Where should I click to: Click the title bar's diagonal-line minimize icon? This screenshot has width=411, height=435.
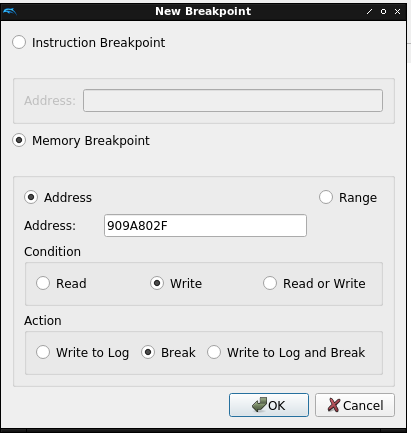point(369,12)
